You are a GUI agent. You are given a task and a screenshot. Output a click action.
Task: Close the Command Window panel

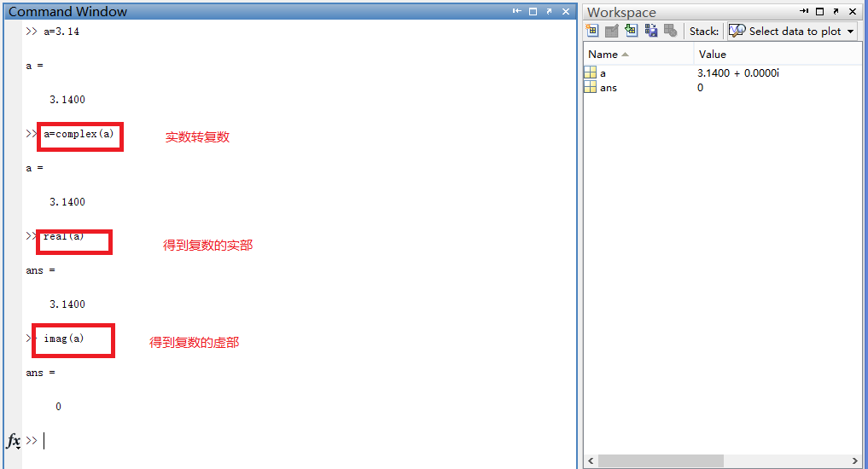[x=566, y=11]
